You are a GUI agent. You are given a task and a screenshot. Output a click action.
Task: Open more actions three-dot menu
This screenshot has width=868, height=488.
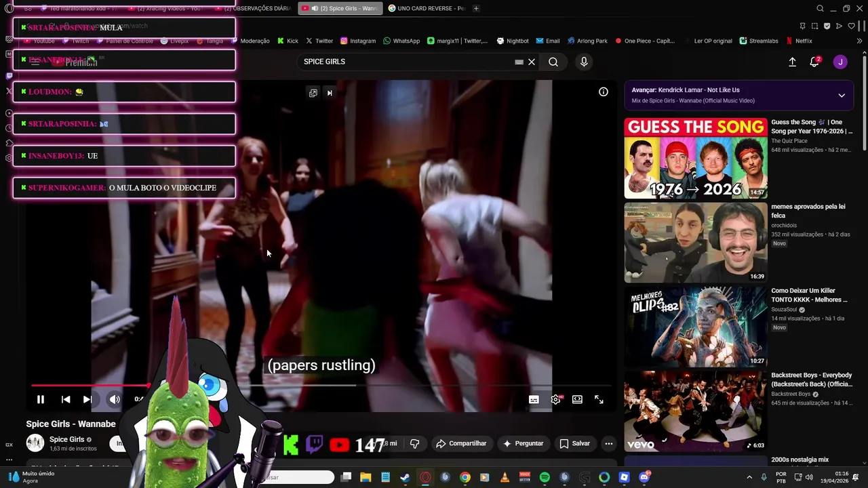[x=609, y=443]
